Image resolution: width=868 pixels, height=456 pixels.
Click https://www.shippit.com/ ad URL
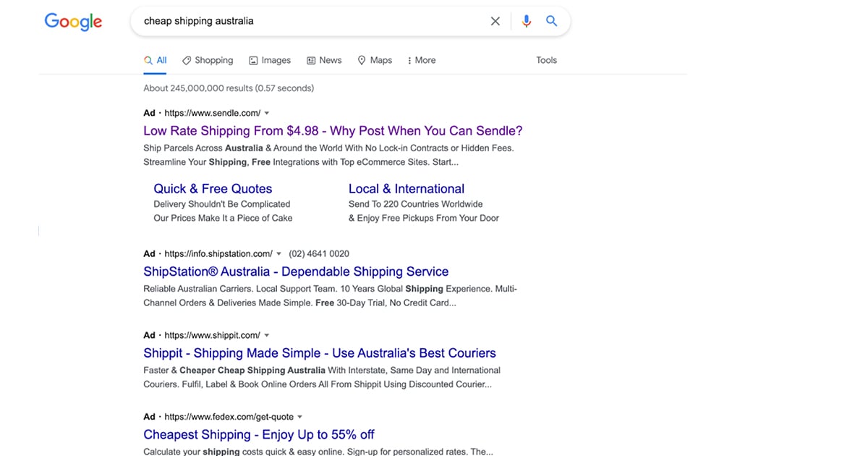click(x=212, y=336)
